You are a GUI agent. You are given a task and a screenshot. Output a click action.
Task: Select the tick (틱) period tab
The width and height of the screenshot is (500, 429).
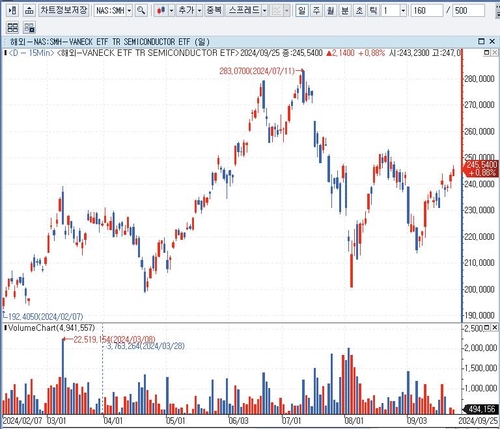pyautogui.click(x=373, y=11)
